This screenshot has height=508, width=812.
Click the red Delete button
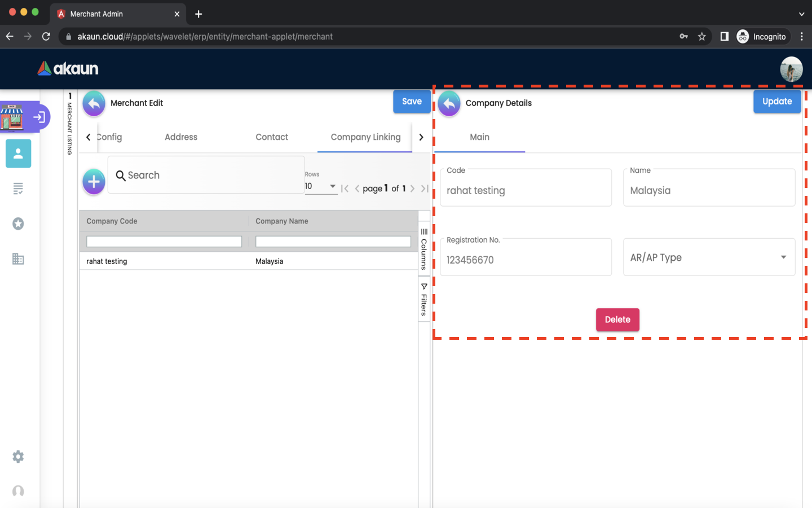click(617, 319)
